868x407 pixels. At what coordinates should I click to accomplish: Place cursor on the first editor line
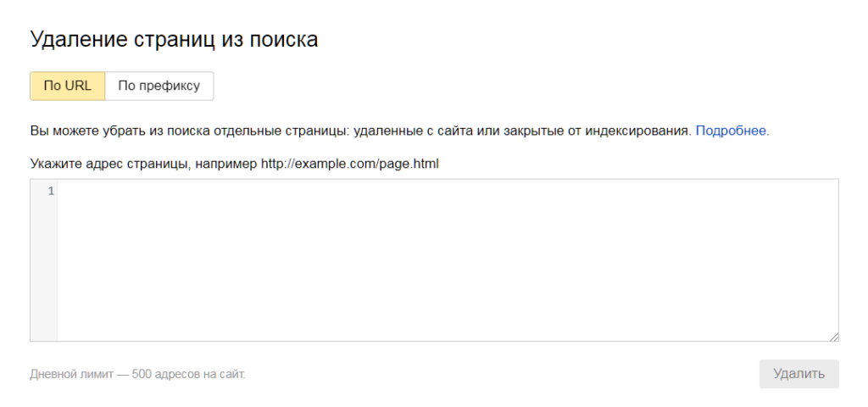448,192
